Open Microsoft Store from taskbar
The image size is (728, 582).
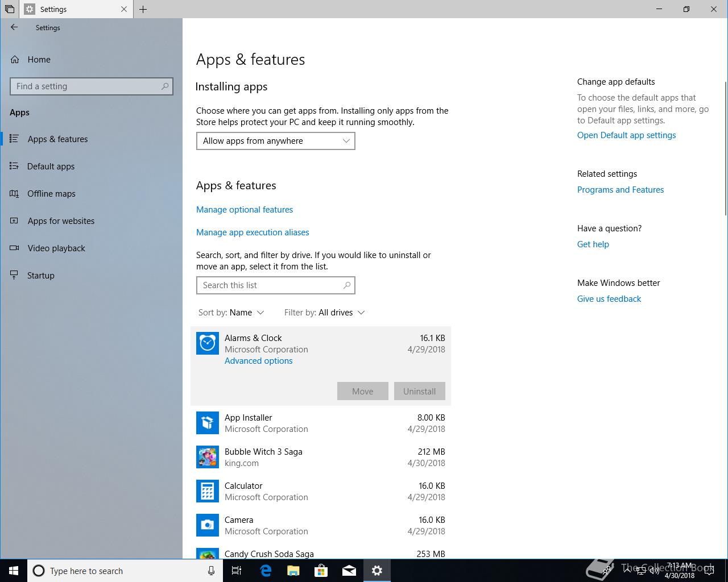point(321,571)
